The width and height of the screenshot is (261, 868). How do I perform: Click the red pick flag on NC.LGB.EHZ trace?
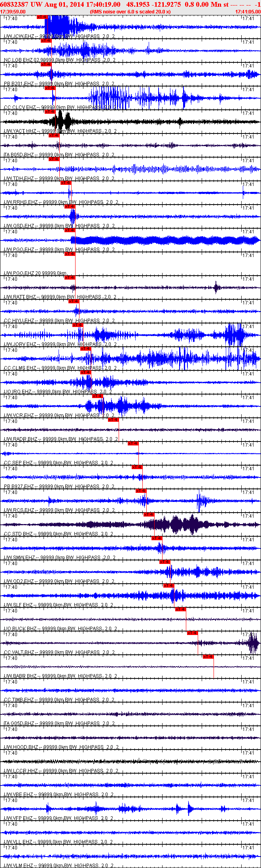click(46, 41)
